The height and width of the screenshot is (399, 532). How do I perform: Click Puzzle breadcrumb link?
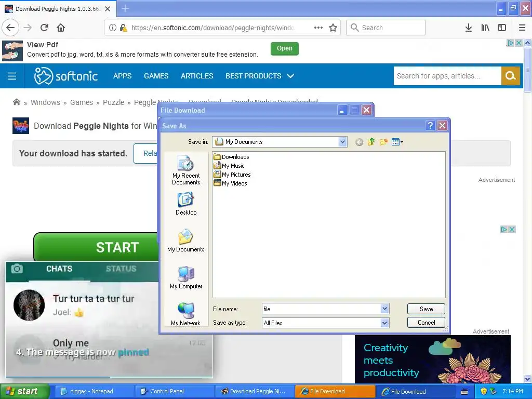point(114,102)
